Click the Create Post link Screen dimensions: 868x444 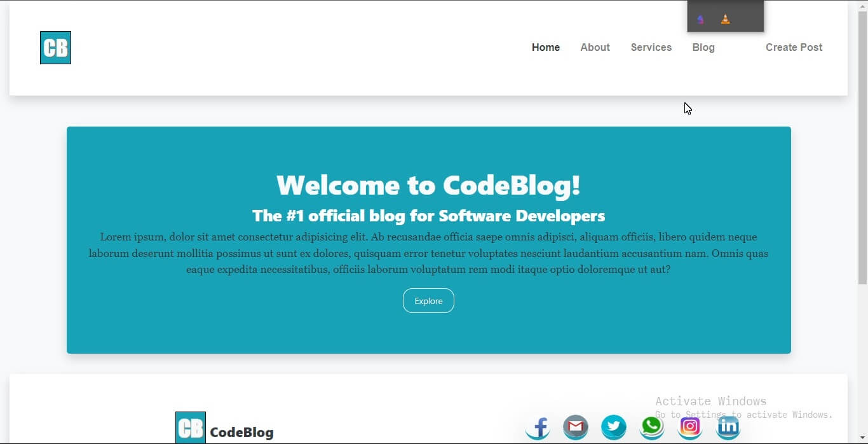tap(794, 47)
